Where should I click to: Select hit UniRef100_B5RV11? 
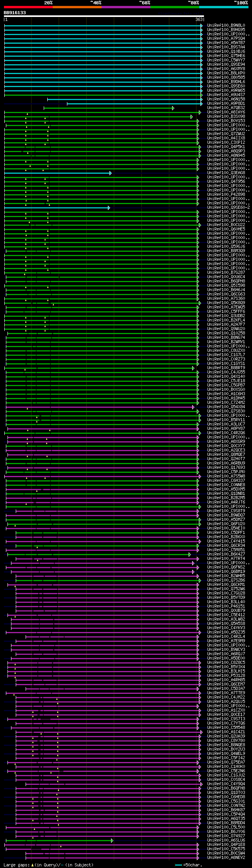point(226,420)
